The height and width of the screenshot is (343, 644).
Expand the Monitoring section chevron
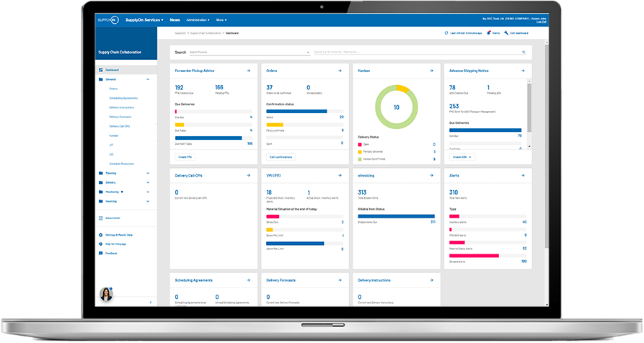pos(148,192)
